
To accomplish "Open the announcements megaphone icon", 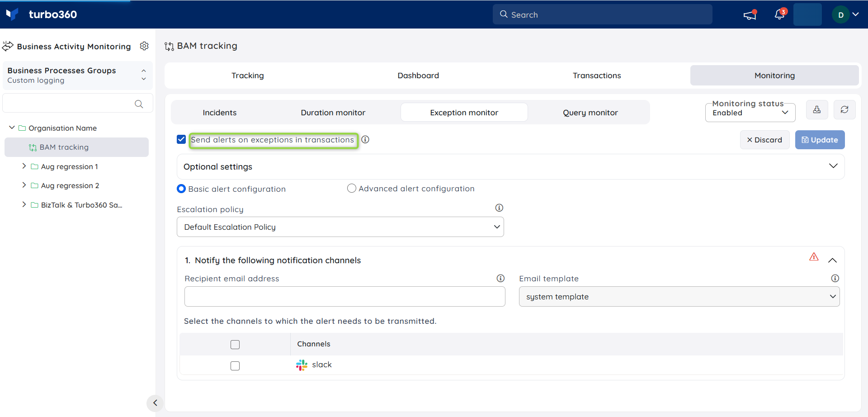I will point(750,15).
